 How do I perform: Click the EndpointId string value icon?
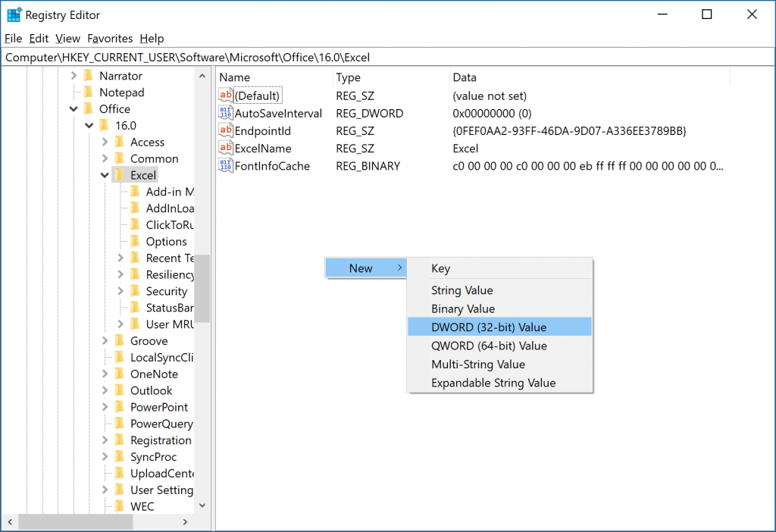click(226, 130)
